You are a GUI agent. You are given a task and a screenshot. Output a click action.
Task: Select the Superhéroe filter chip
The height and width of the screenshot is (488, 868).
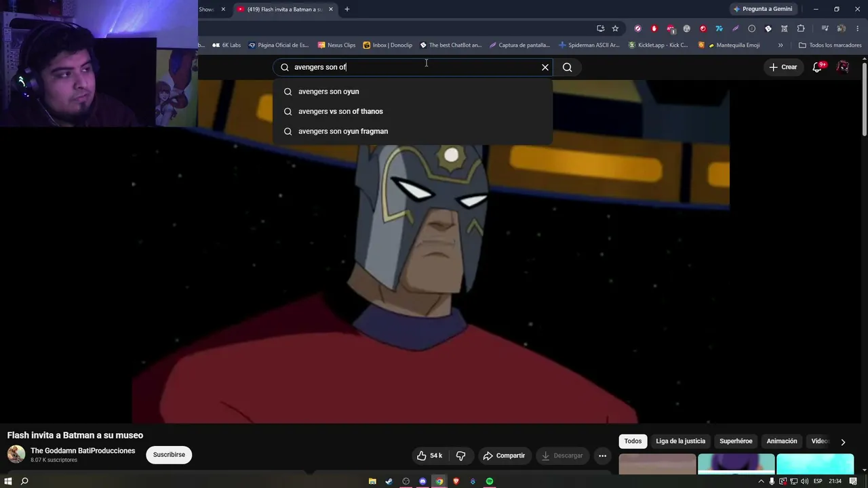(736, 441)
